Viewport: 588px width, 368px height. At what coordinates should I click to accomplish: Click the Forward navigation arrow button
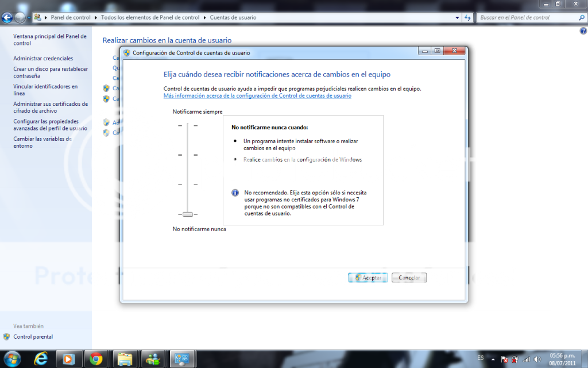pos(20,17)
